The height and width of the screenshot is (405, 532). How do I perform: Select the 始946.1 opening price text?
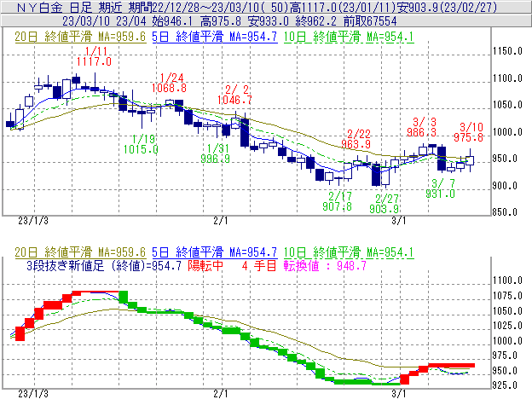click(173, 21)
